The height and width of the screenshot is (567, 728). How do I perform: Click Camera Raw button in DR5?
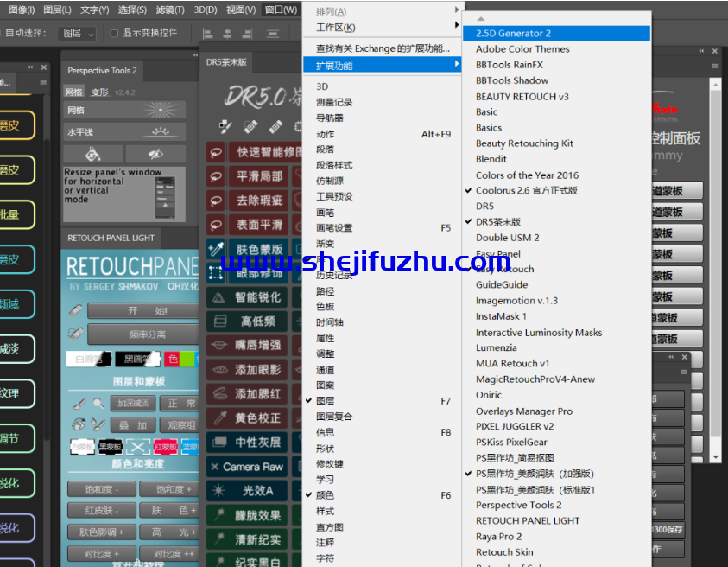point(247,467)
